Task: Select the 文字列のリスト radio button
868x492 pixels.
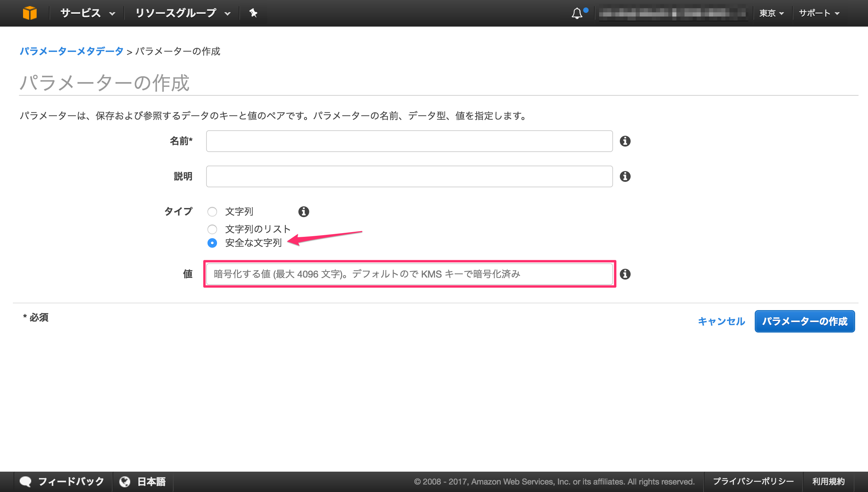Action: point(213,229)
